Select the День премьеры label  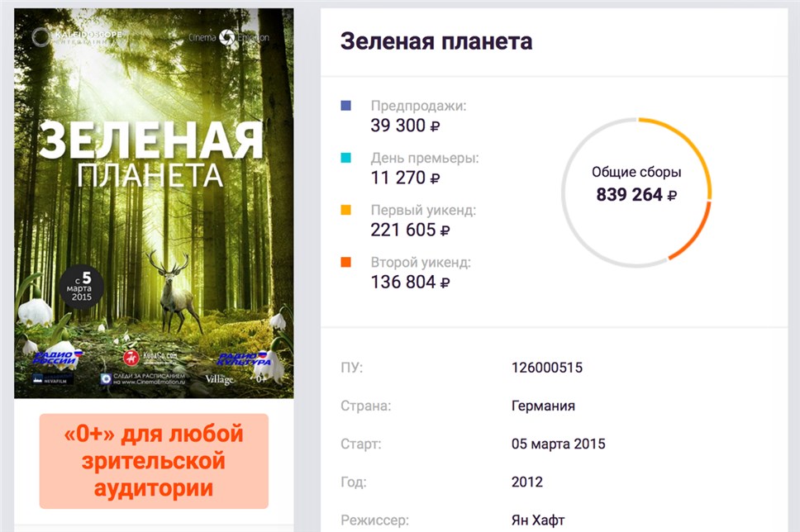(x=425, y=158)
